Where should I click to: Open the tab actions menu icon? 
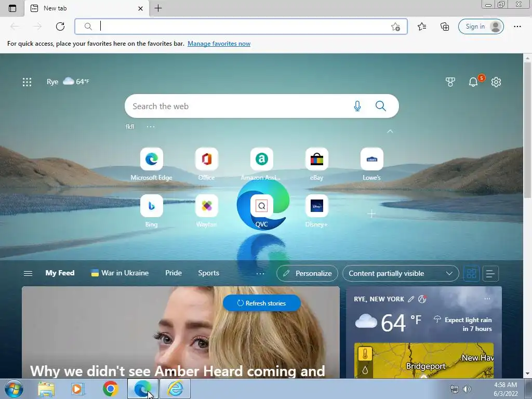(x=12, y=8)
